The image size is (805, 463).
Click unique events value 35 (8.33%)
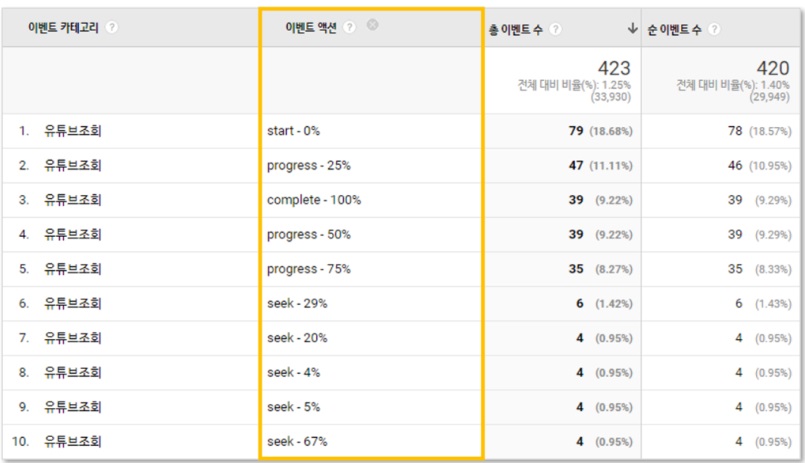point(759,268)
